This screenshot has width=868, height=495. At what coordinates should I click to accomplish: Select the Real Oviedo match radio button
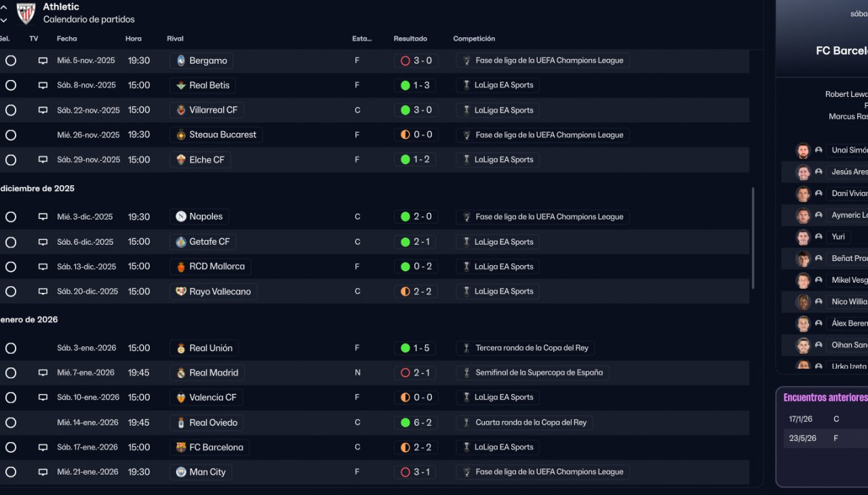point(11,422)
